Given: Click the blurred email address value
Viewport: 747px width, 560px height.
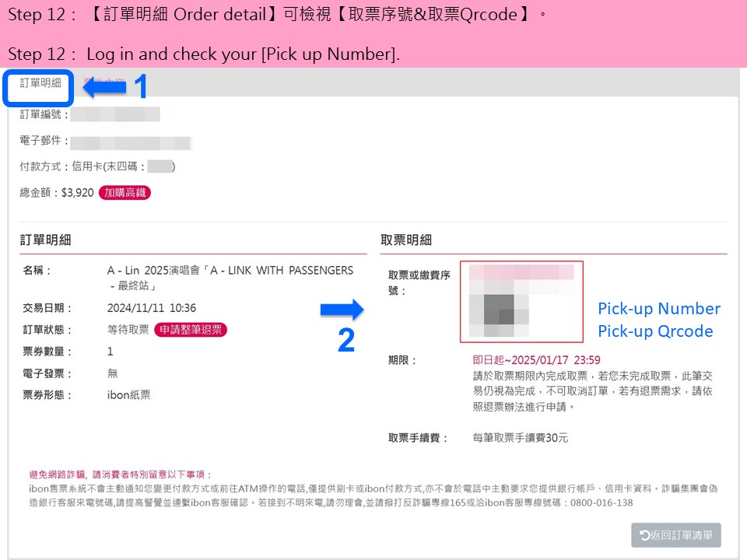Looking at the screenshot, I should (131, 143).
